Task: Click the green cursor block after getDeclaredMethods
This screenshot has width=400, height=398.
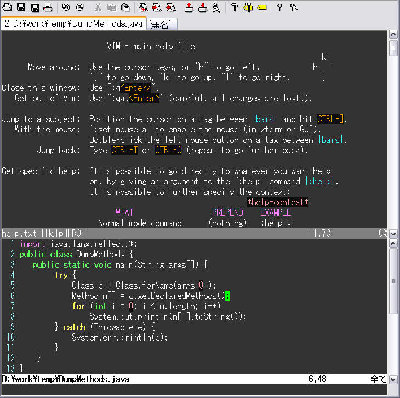Action: [x=227, y=296]
